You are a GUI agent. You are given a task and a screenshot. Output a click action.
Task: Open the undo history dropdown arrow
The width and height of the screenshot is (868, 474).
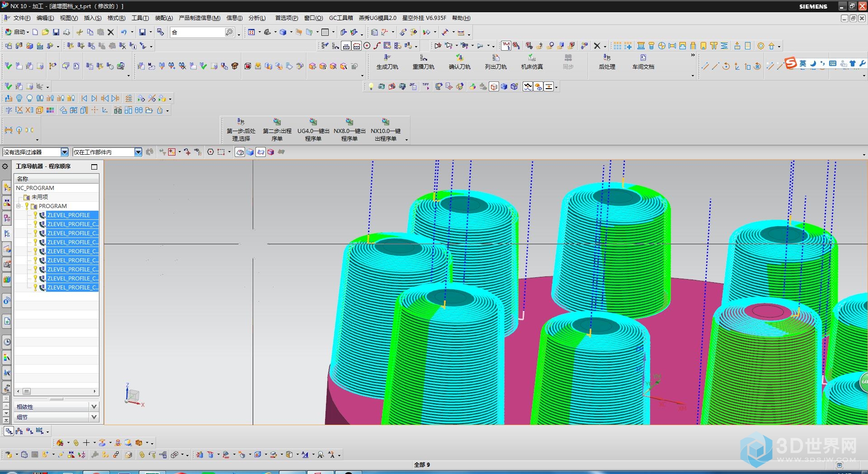point(132,32)
